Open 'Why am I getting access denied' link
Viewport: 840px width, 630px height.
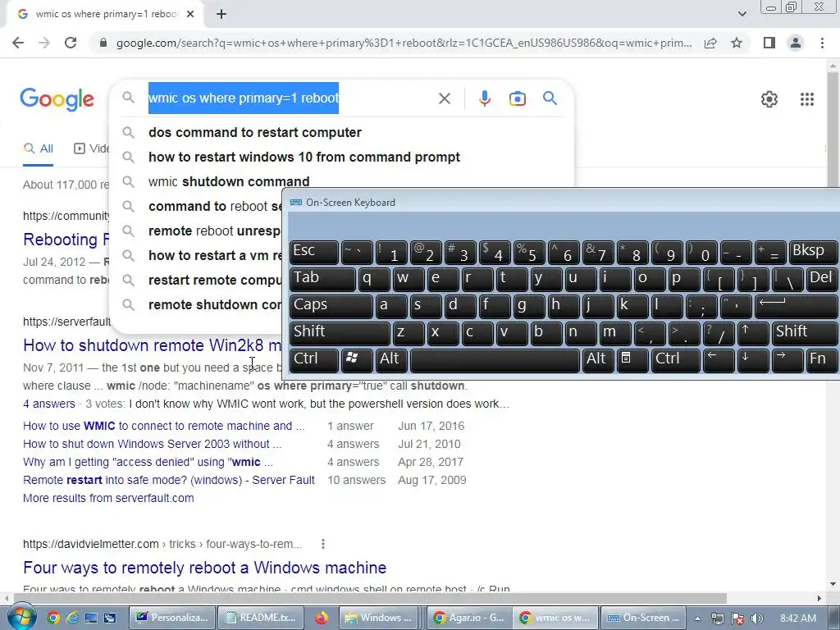click(148, 462)
